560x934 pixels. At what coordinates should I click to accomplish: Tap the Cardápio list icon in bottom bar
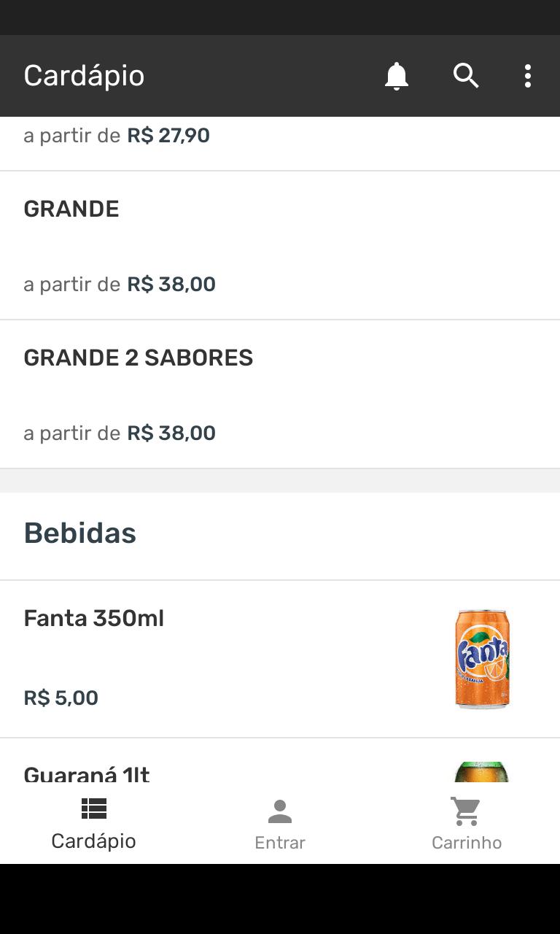pyautogui.click(x=93, y=808)
